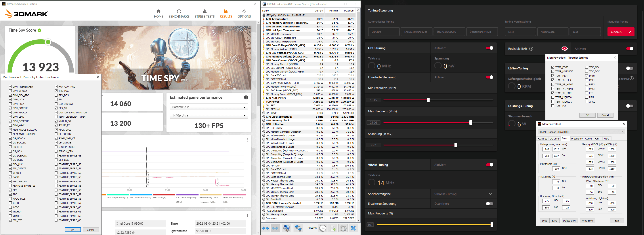The width and height of the screenshot is (644, 235).
Task: Toggle the DPM_XGMI checkbox
Action: tap(10, 125)
